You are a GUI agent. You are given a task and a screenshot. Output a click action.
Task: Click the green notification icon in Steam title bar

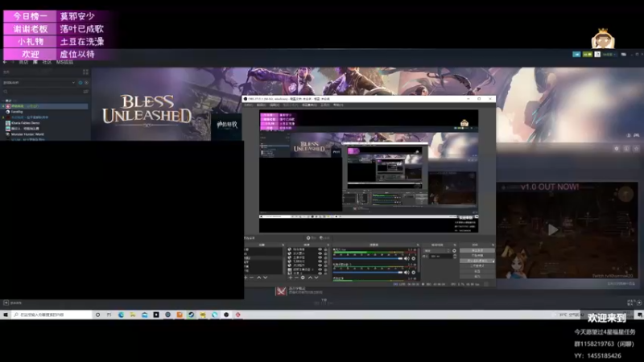(x=588, y=54)
